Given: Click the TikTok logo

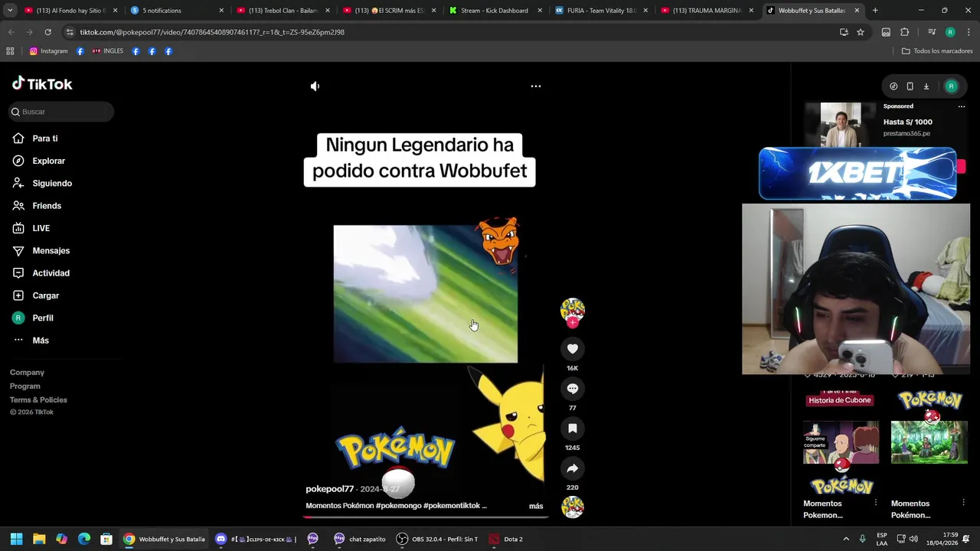Looking at the screenshot, I should click(x=42, y=84).
